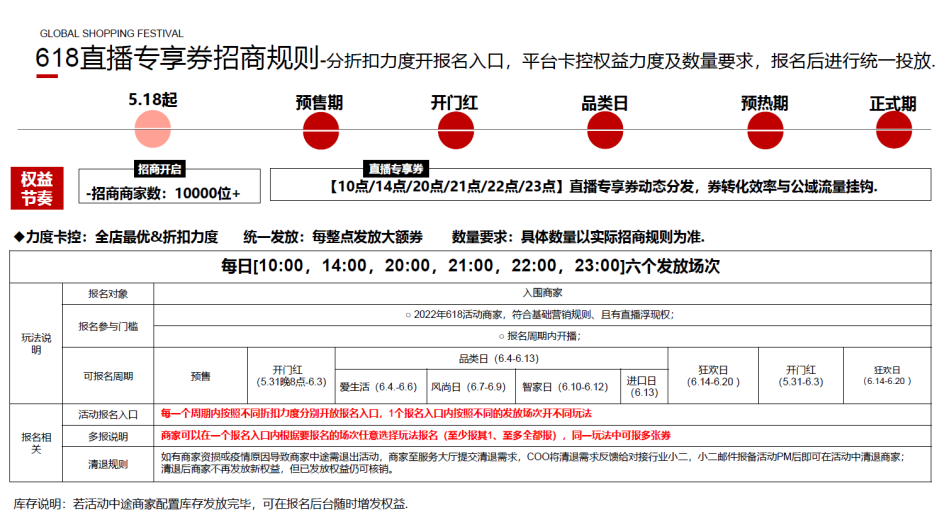937x520 pixels.
Task: Click the red 多报说明 description text
Action: tap(416, 436)
